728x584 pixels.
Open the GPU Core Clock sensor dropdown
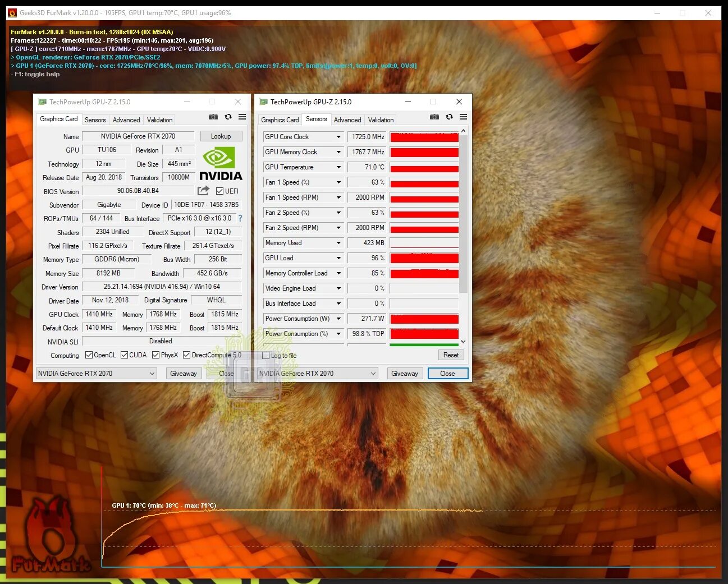coord(338,137)
